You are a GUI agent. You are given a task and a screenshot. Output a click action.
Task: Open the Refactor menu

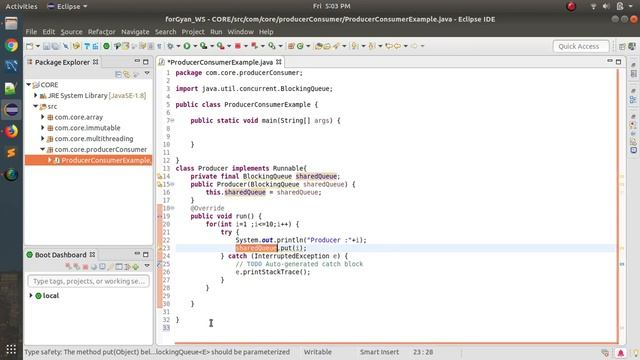(102, 31)
